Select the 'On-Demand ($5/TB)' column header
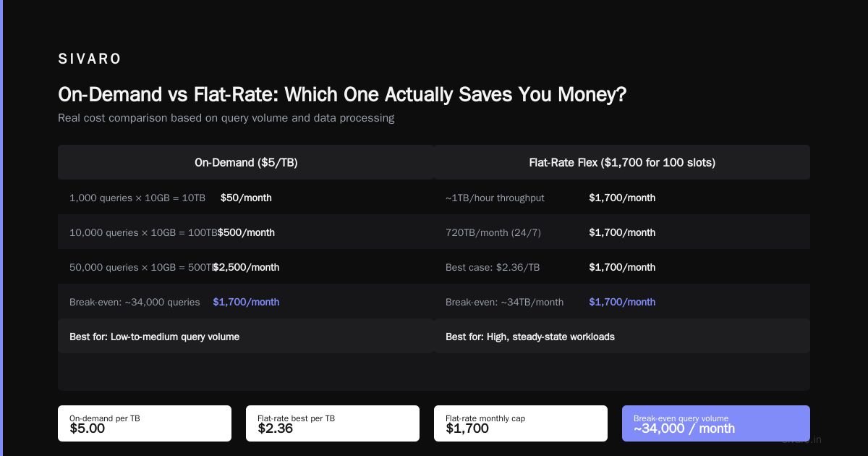The height and width of the screenshot is (456, 868). click(246, 163)
